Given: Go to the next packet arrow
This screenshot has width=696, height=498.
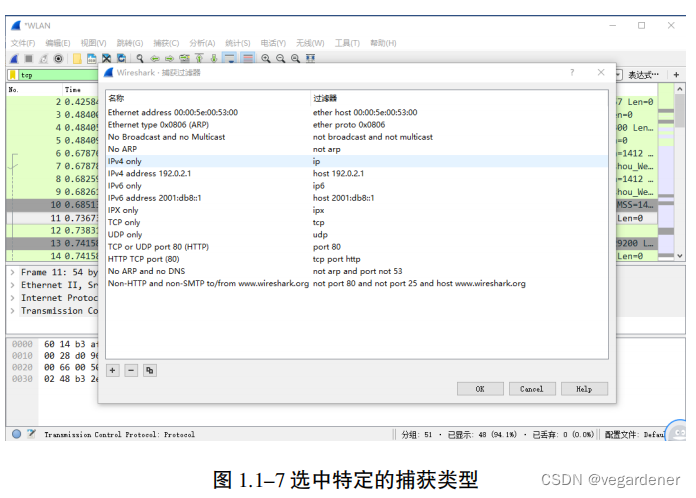Looking at the screenshot, I should (170, 59).
